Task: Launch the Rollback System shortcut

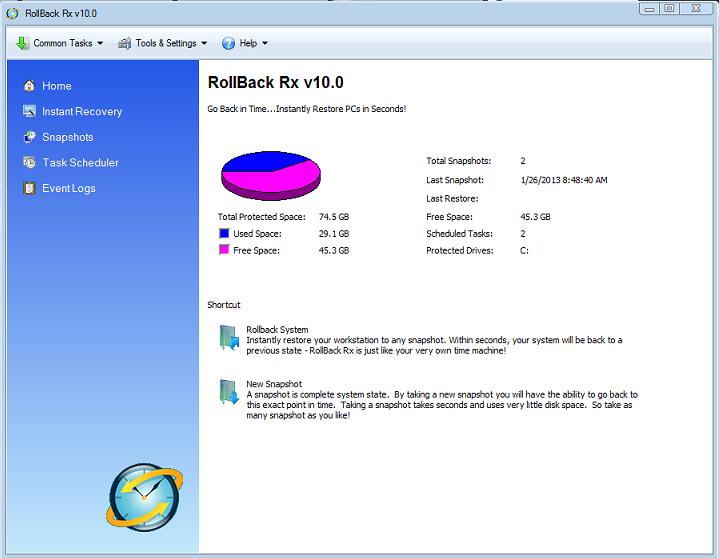Action: [x=277, y=329]
